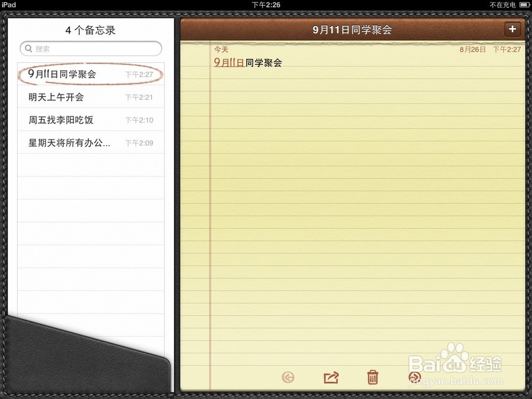
Task: Open note 明天上午开会
Action: click(x=91, y=97)
